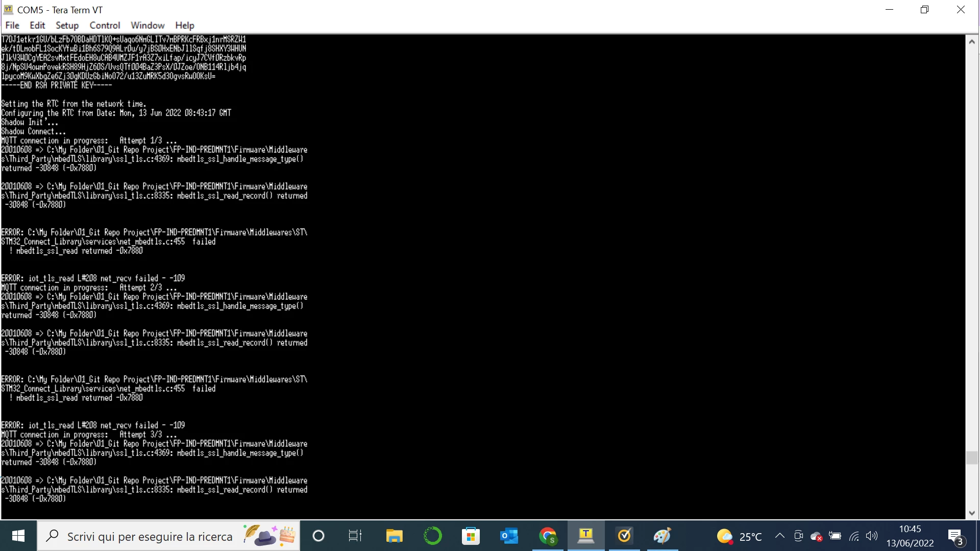Click the taskbar search field

pos(168,536)
